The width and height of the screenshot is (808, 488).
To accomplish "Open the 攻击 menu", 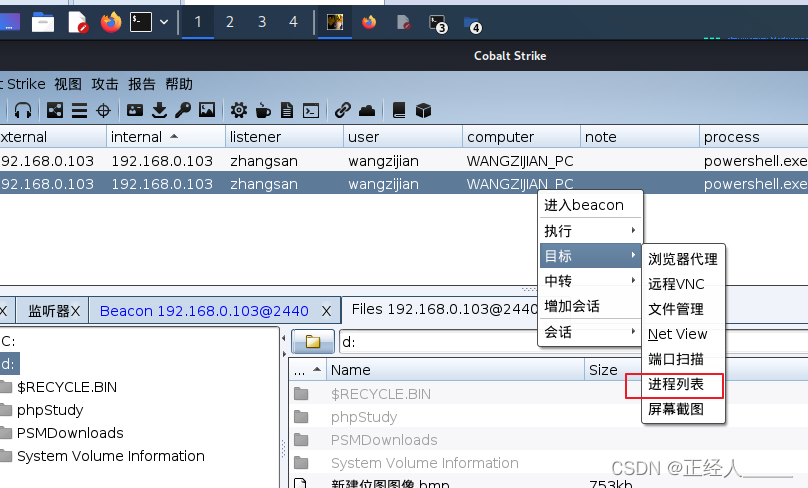I will pyautogui.click(x=105, y=83).
